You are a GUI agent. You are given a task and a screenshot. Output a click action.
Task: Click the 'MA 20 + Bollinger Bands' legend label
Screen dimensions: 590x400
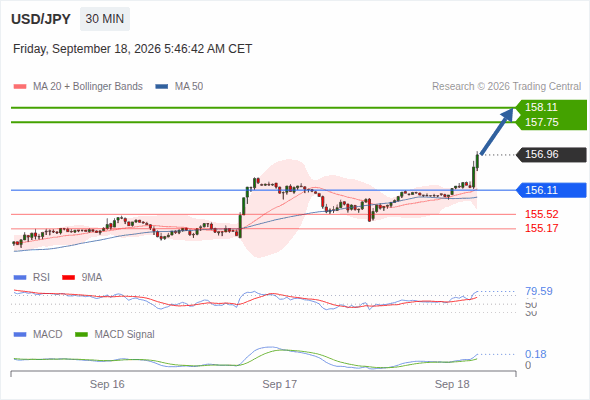88,87
